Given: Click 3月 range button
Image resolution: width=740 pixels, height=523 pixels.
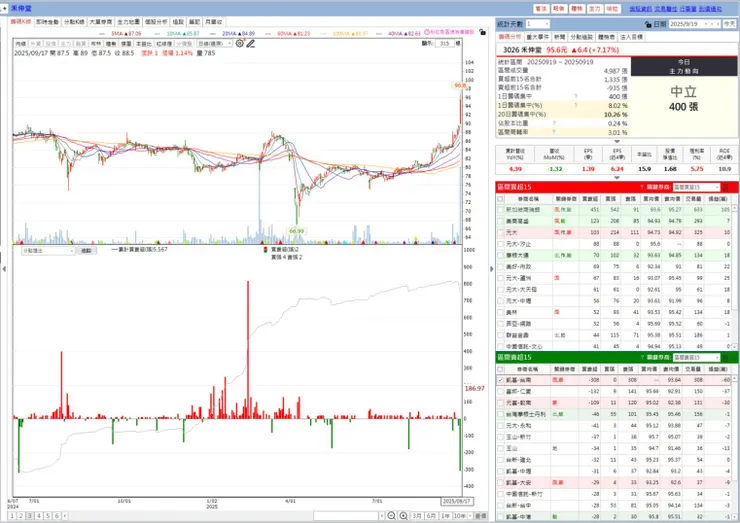Looking at the screenshot, I should pos(417,516).
